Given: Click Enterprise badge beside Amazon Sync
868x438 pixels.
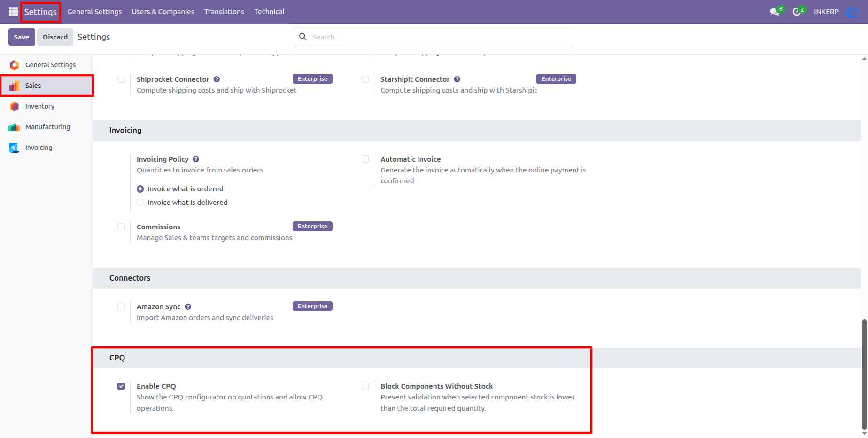Looking at the screenshot, I should click(312, 306).
